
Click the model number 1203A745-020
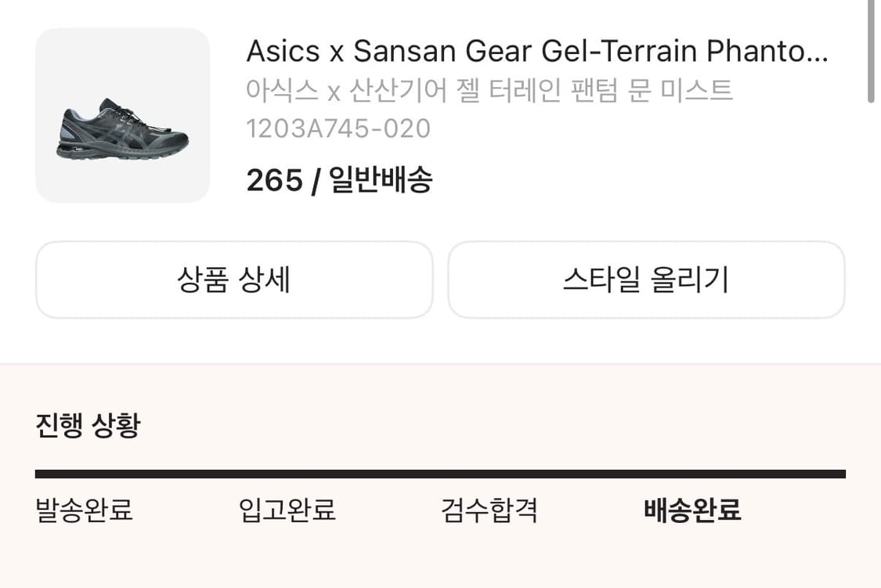pos(338,128)
